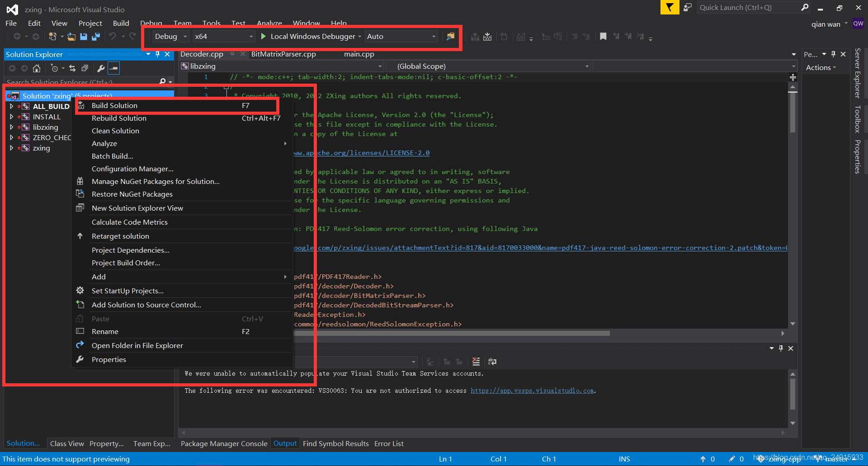This screenshot has height=466, width=868.
Task: Open the File menu
Action: tap(11, 24)
